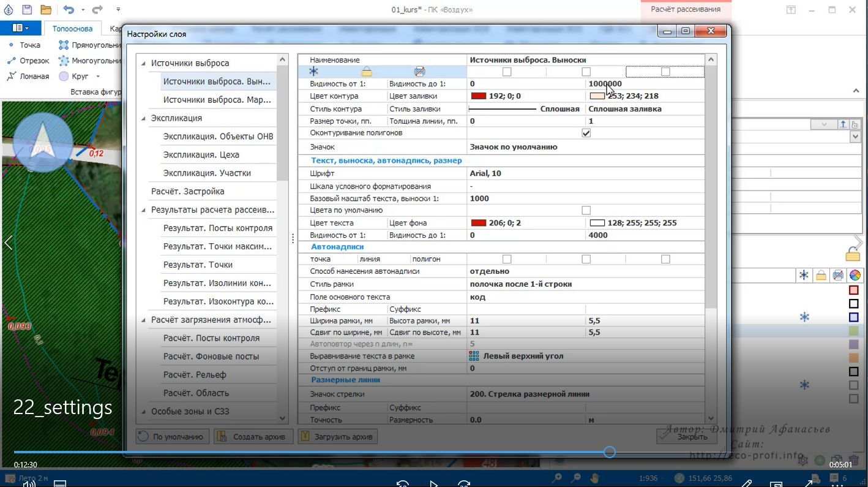
Task: Open the Круг shape dropdown arrow
Action: 98,77
